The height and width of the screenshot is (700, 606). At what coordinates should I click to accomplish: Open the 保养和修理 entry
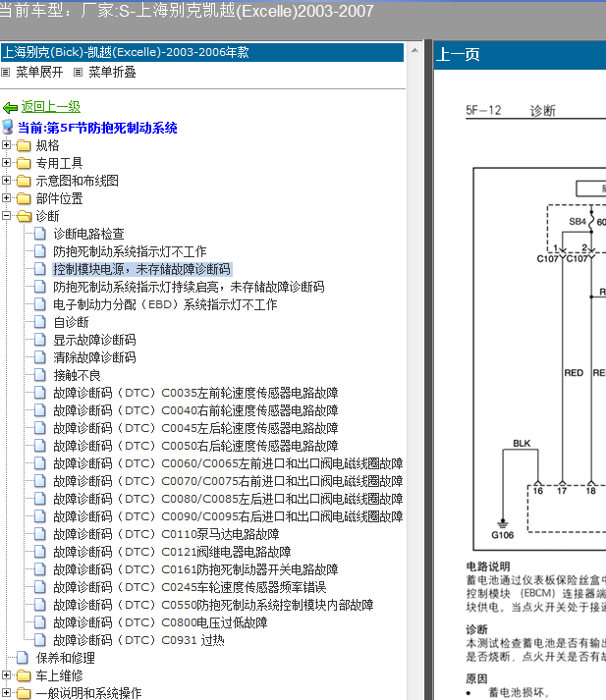pyautogui.click(x=66, y=658)
